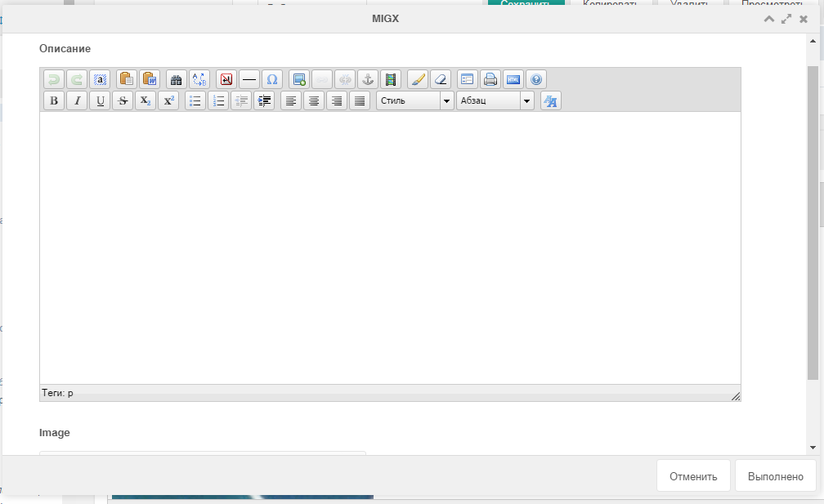Open CSS style properties double-A icon
The height and width of the screenshot is (504, 824).
point(551,100)
